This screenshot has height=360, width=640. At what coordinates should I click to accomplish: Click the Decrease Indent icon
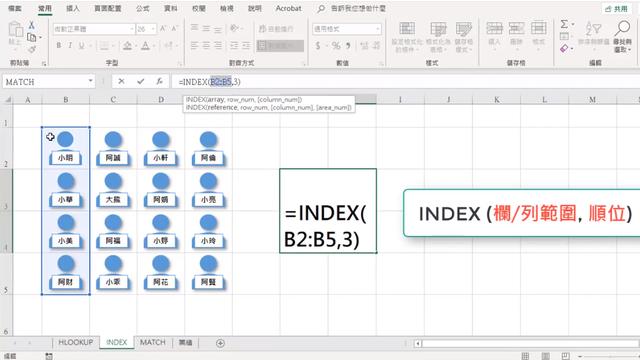click(234, 45)
